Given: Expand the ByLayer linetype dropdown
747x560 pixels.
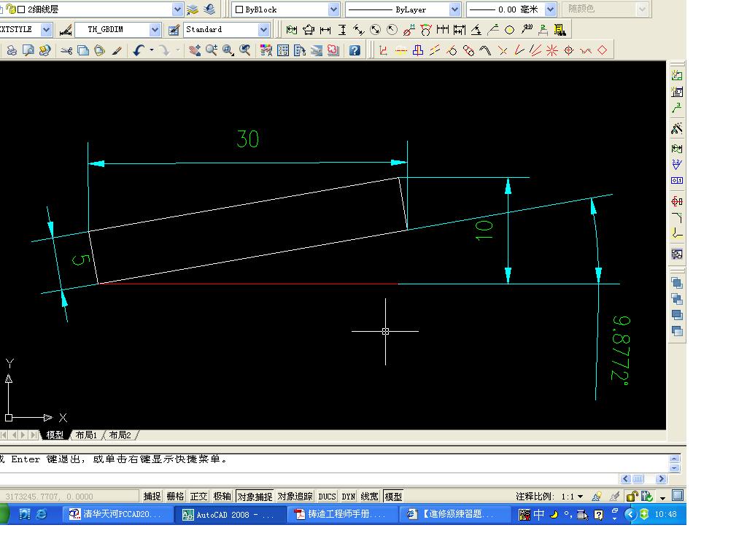Looking at the screenshot, I should click(454, 9).
